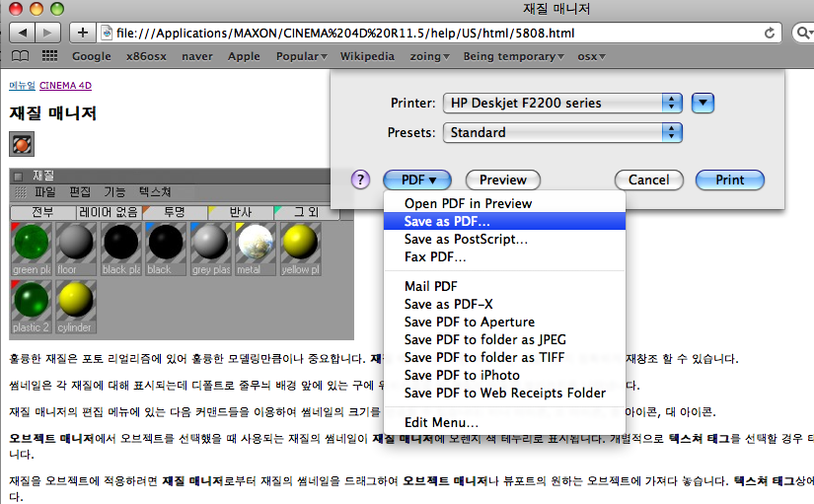Viewport: 814px width, 504px height.
Task: Open print dialog help question mark
Action: (360, 180)
